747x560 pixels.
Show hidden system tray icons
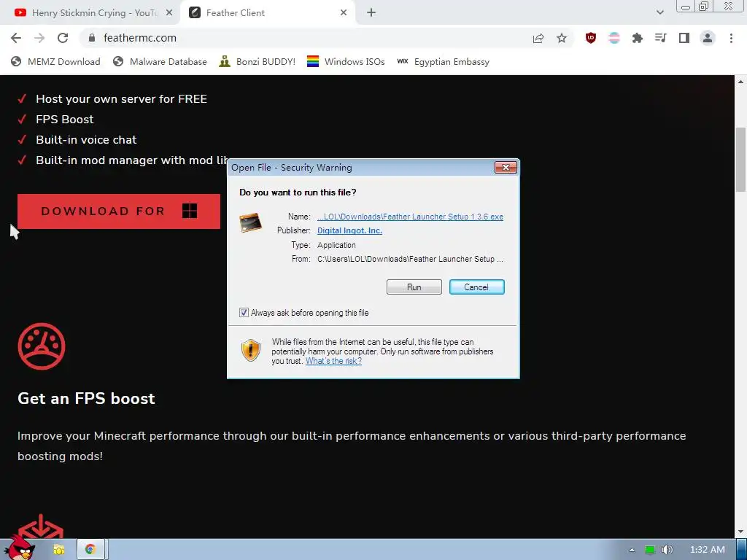coord(632,550)
